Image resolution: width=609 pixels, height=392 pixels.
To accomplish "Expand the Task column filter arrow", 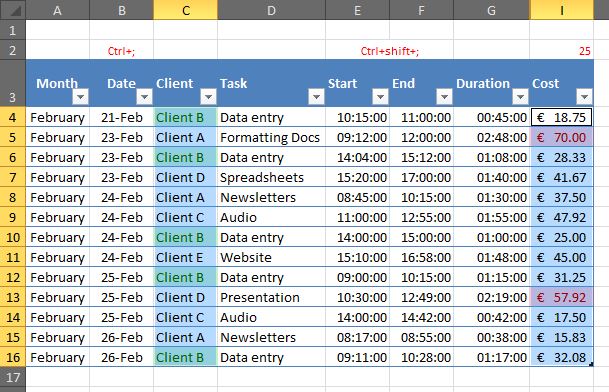I will point(316,97).
